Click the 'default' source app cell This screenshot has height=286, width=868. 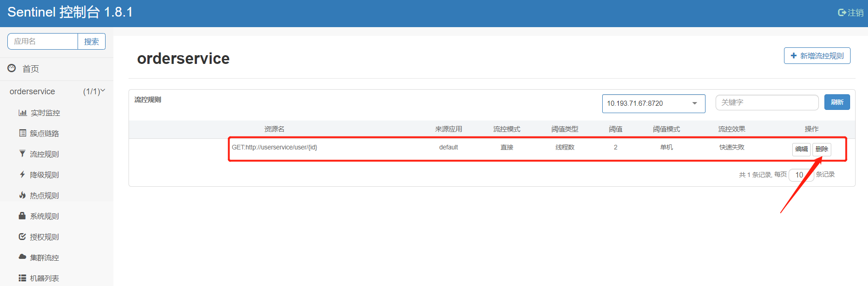tap(448, 147)
